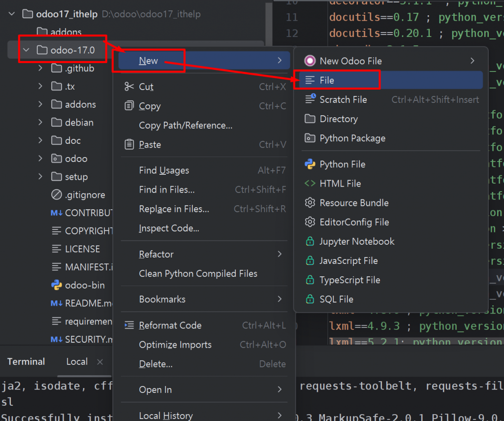Viewport: 504px width, 421px height.
Task: Click the Python File icon
Action: click(x=310, y=164)
